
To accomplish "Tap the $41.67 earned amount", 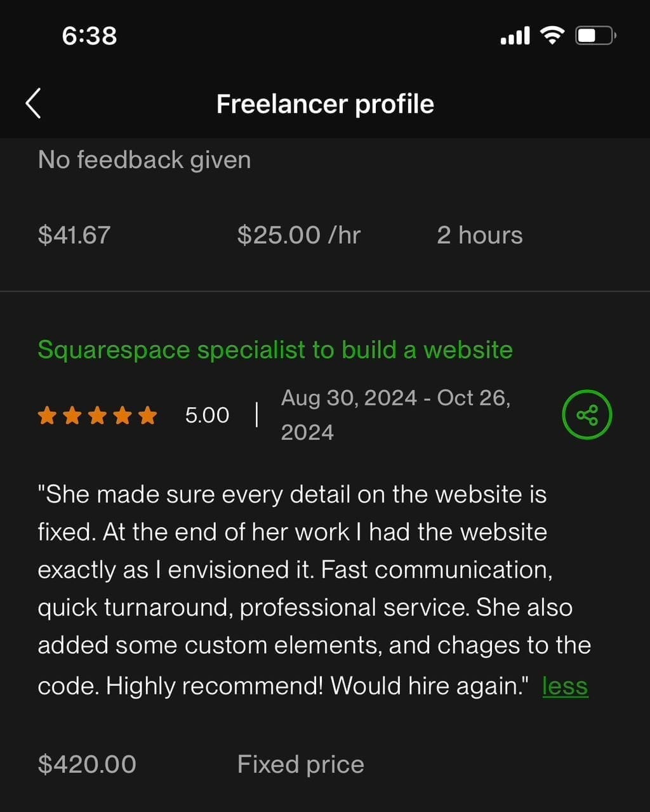I will pyautogui.click(x=74, y=235).
